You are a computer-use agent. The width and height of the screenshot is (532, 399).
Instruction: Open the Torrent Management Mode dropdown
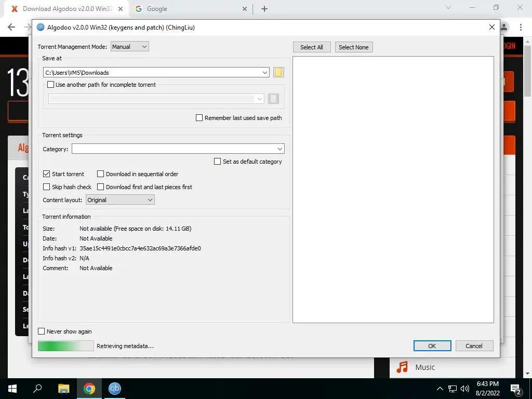pyautogui.click(x=129, y=47)
